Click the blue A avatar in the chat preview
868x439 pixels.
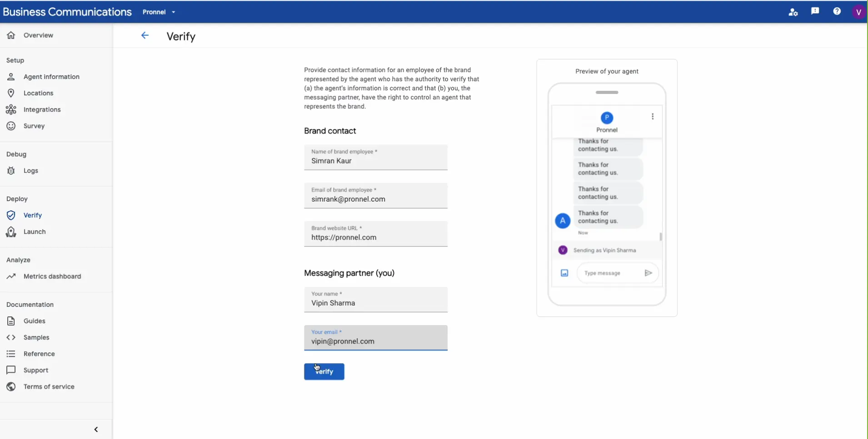pyautogui.click(x=563, y=221)
